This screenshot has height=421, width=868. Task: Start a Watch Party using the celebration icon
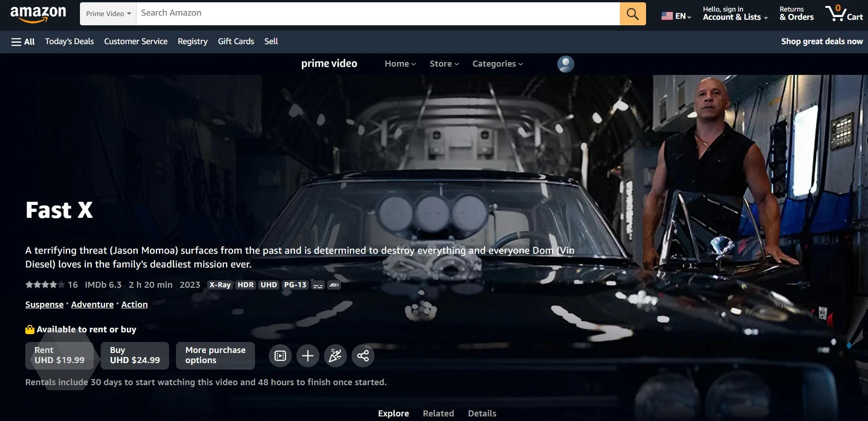coord(335,356)
